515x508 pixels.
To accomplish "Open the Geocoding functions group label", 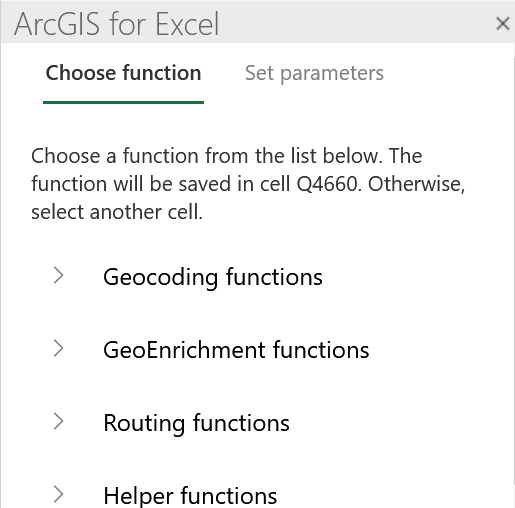I will (x=213, y=277).
